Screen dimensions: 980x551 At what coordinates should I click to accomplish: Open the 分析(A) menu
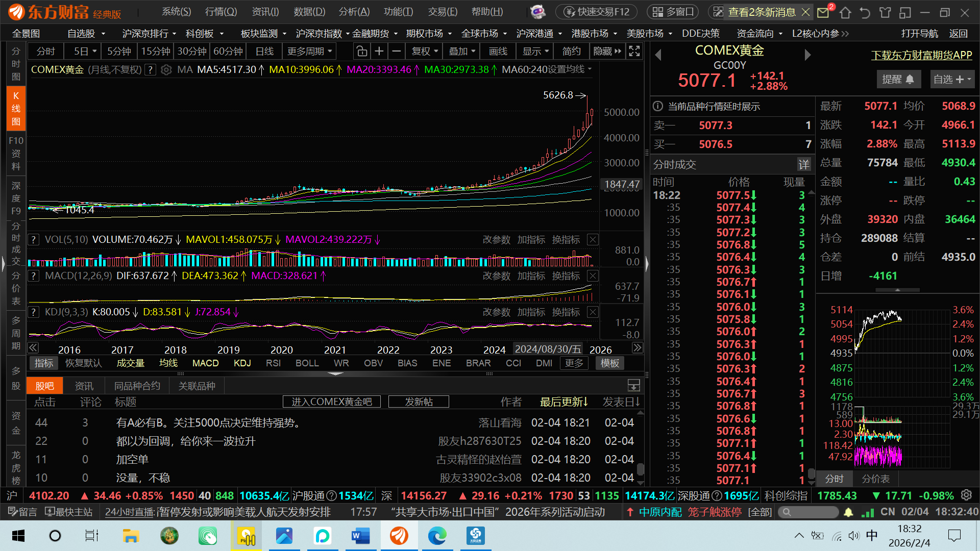click(354, 12)
